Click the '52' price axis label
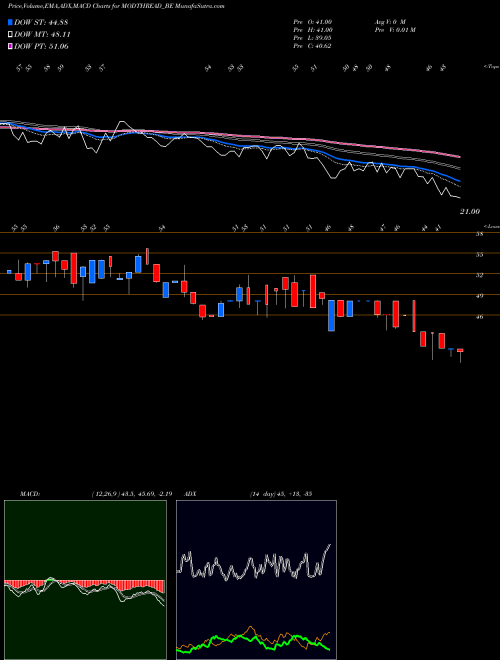Screen dimensions: 500x660 [479, 275]
